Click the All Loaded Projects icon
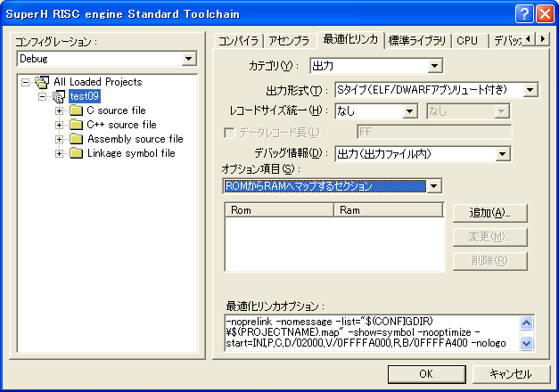This screenshot has height=392, width=559. 43,82
